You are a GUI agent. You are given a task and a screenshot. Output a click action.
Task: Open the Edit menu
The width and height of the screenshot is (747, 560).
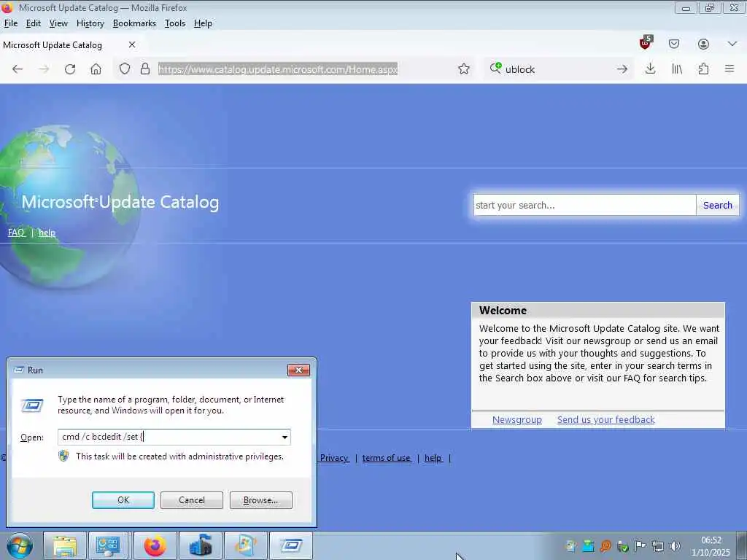coord(33,23)
